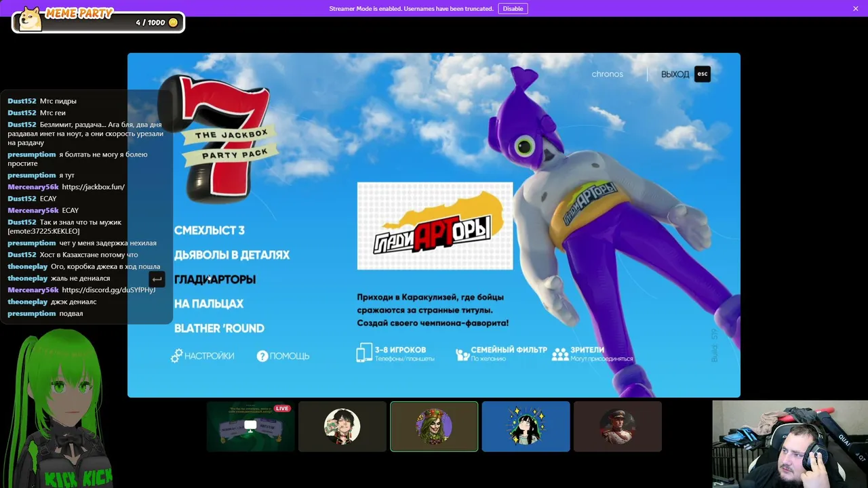Click the ВЫХОД exit label
Screen dimensions: 868x488
point(675,75)
